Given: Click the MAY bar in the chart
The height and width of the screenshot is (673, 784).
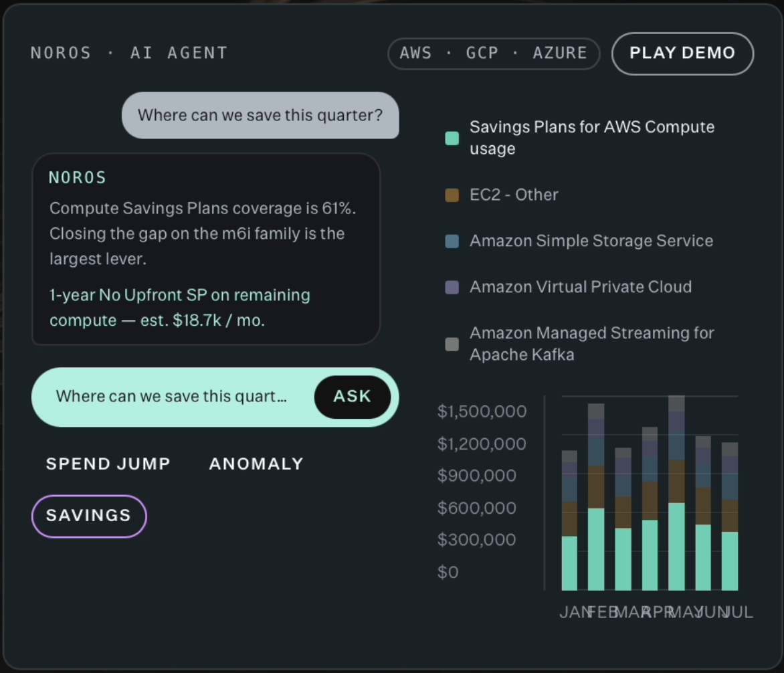Looking at the screenshot, I should [x=676, y=493].
